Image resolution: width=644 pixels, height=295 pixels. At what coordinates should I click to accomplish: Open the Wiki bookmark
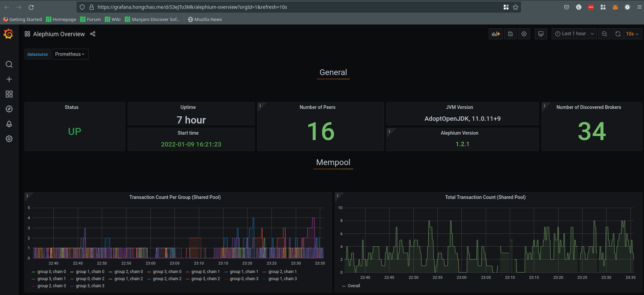click(113, 19)
